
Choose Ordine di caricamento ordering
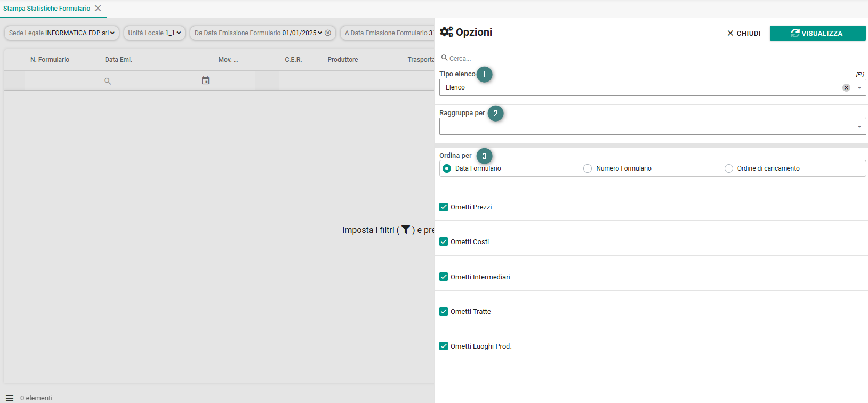(x=729, y=168)
